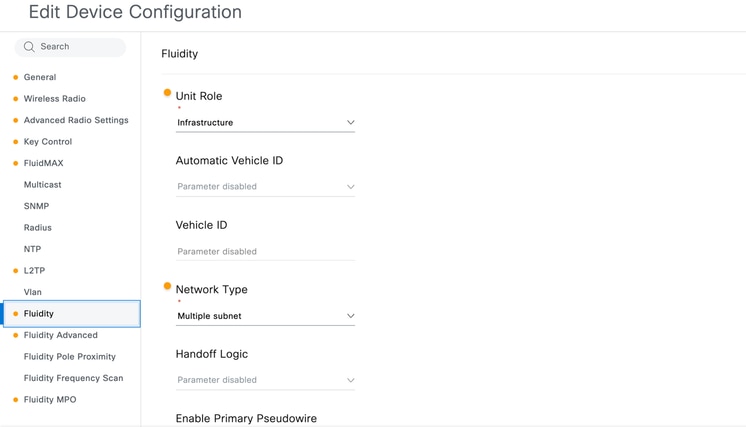This screenshot has width=746, height=427.
Task: Click the orange dot beside Network Type
Action: [x=167, y=286]
